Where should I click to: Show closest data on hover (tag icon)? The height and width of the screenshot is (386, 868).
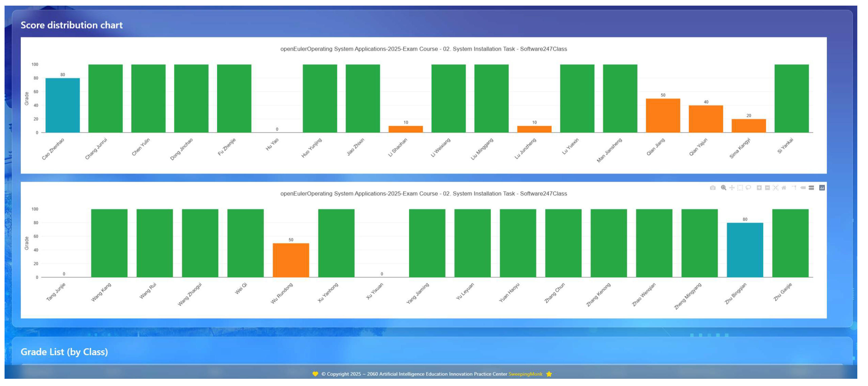click(803, 188)
